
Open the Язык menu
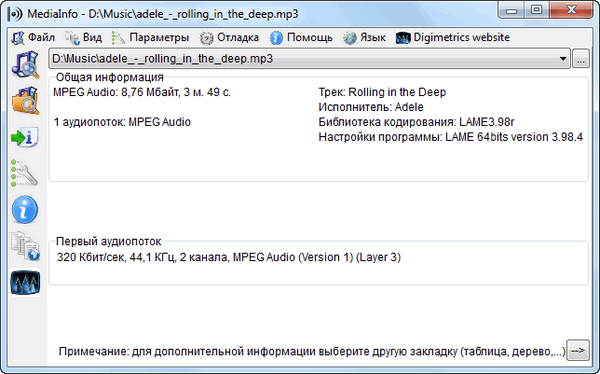364,38
